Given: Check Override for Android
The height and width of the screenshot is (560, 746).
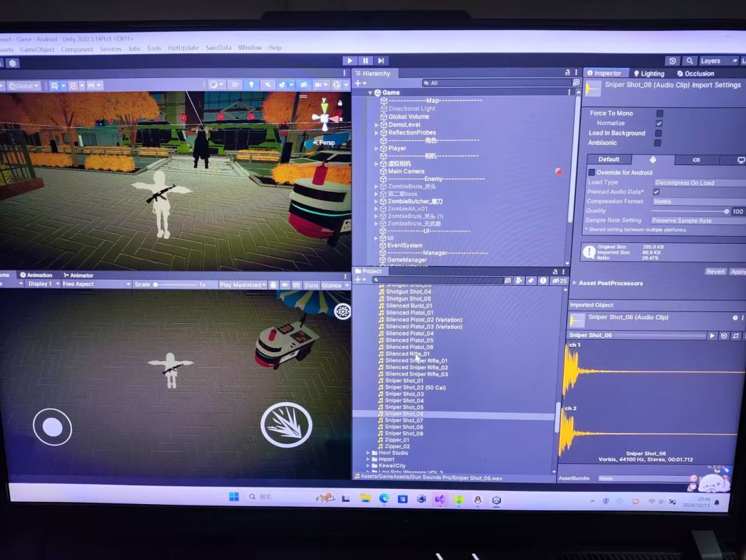Looking at the screenshot, I should [591, 172].
